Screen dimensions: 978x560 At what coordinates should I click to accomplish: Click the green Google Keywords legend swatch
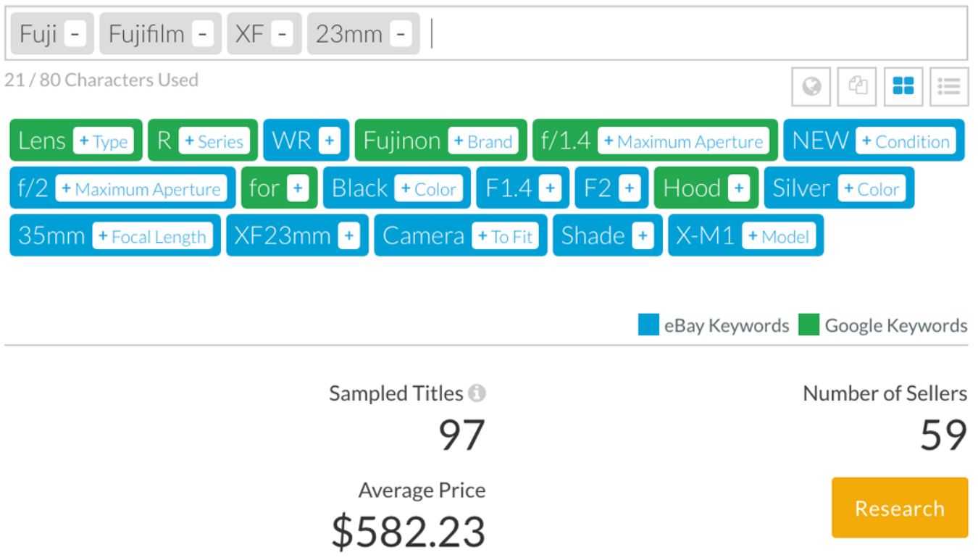coord(808,325)
